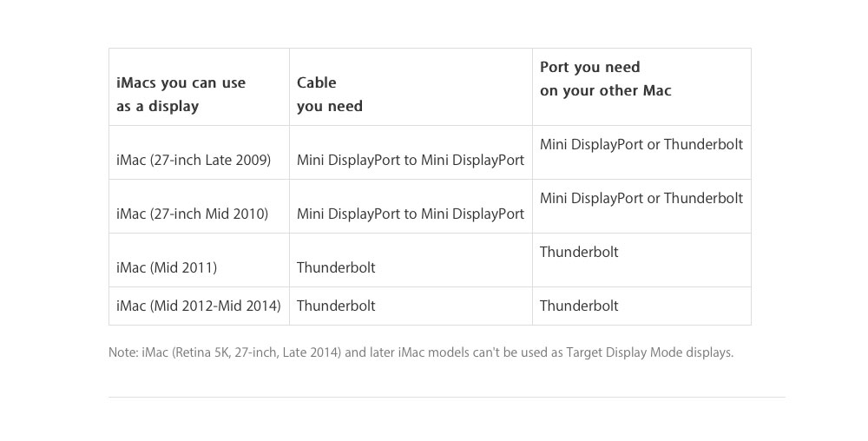Select Thunderbolt cable cell in Mid 2012-Mid 2014 row
This screenshot has height=441, width=868.
411,306
